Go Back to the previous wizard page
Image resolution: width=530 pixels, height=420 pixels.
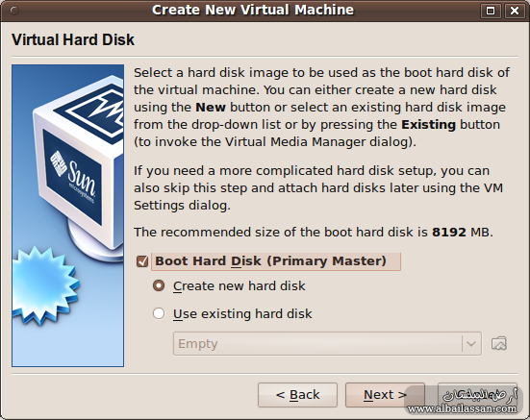click(297, 395)
